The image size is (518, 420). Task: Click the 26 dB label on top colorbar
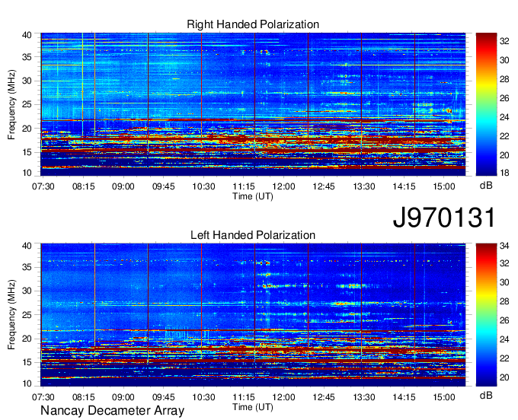pos(504,98)
